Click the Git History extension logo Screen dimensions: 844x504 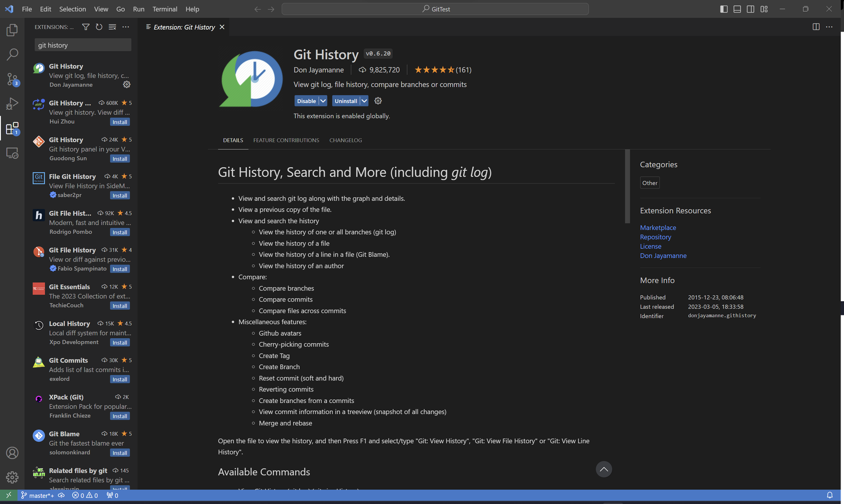tap(251, 79)
